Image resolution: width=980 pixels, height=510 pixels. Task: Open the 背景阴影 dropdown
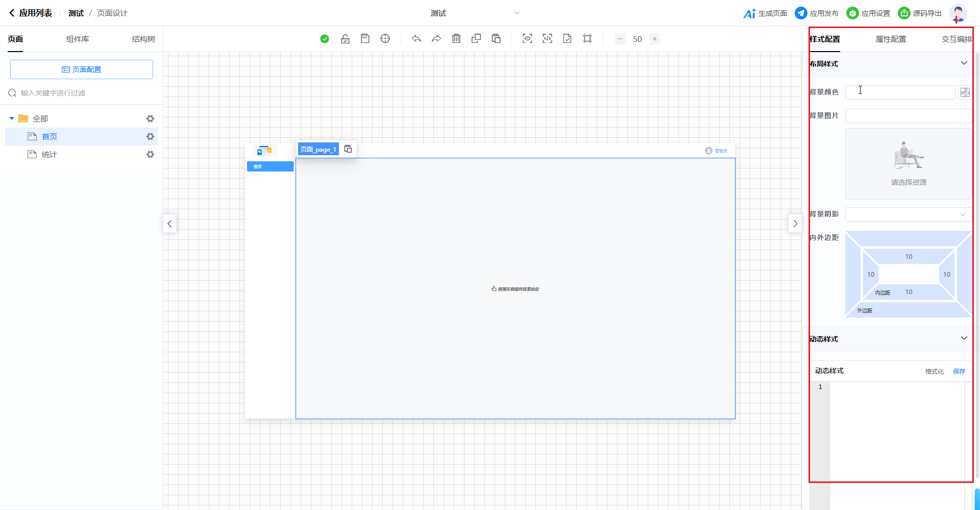click(x=908, y=214)
